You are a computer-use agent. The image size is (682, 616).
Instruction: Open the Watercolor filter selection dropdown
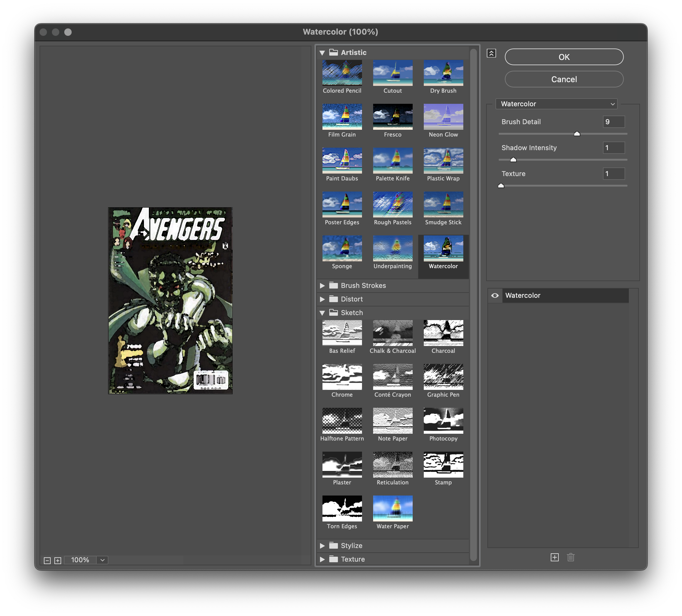pyautogui.click(x=556, y=104)
